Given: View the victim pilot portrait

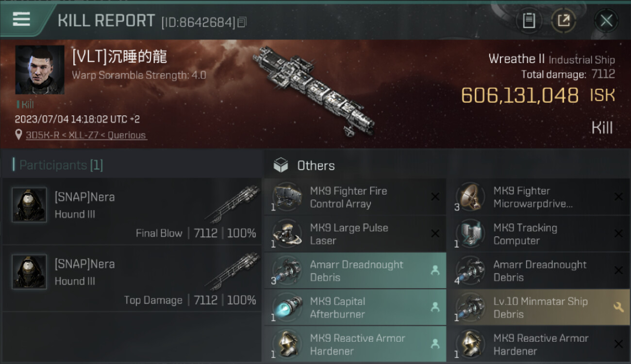Looking at the screenshot, I should 40,70.
